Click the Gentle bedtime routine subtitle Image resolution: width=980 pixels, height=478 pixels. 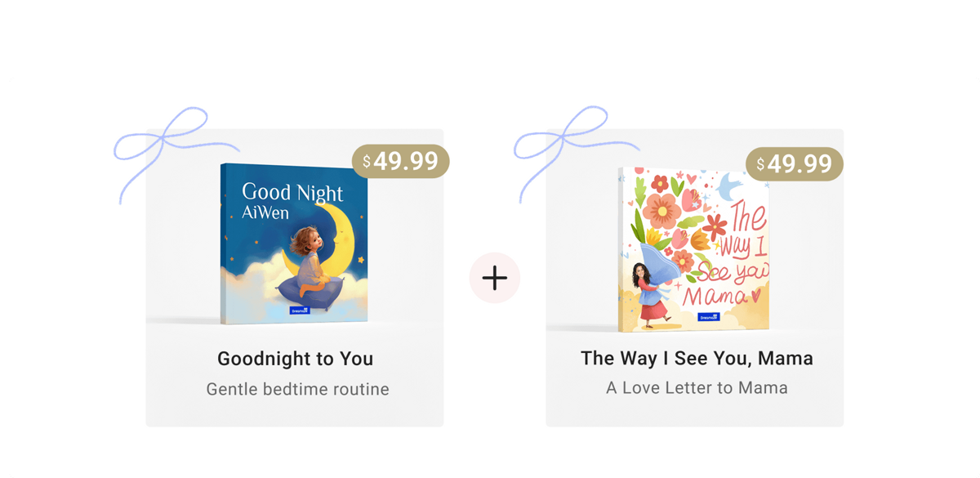coord(297,389)
